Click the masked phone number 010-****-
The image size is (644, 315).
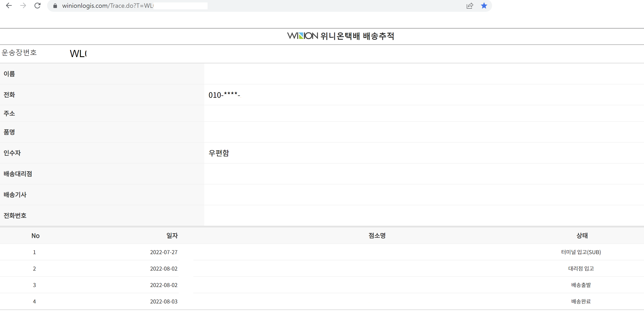coord(224,95)
